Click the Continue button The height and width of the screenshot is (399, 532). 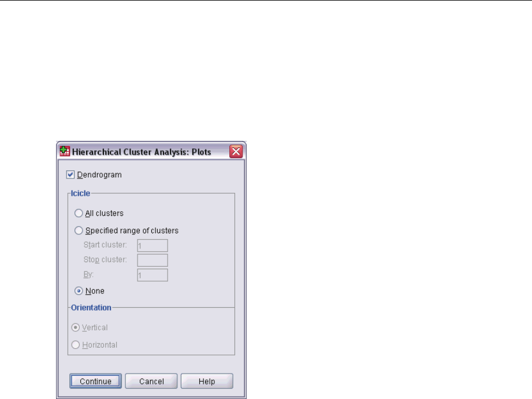tap(96, 381)
